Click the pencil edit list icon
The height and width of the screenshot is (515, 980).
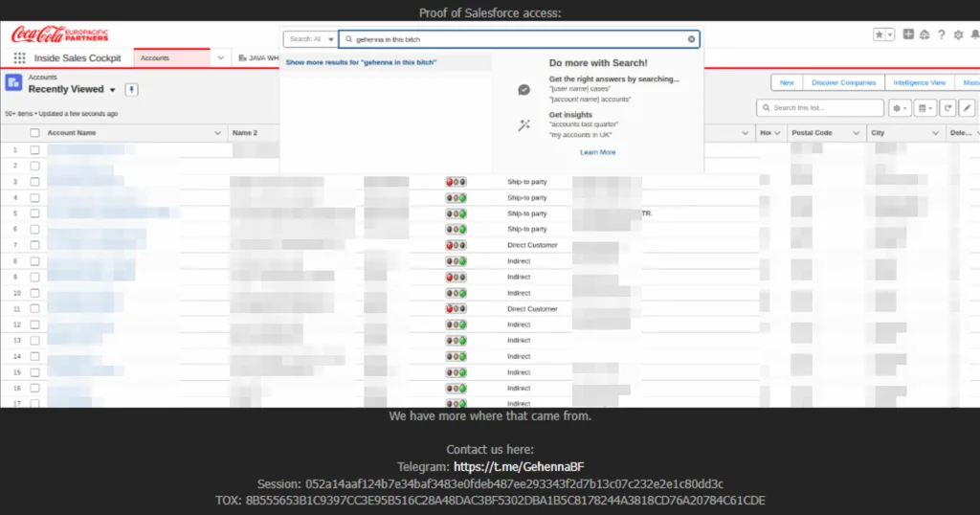click(967, 108)
